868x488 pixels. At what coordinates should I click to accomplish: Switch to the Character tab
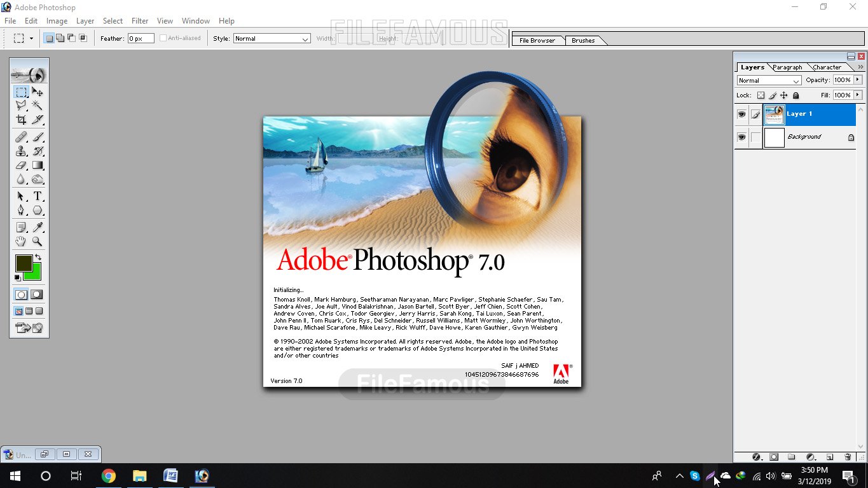tap(827, 67)
